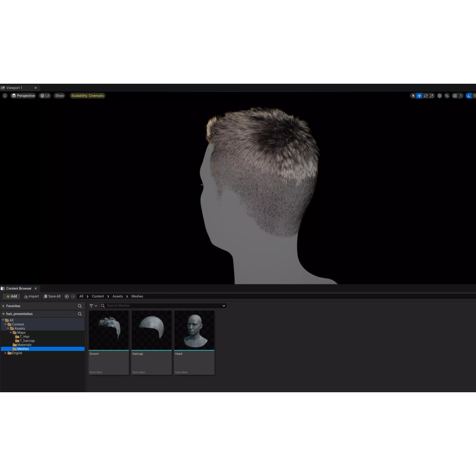Open the Show flags dropdown

[x=59, y=96]
